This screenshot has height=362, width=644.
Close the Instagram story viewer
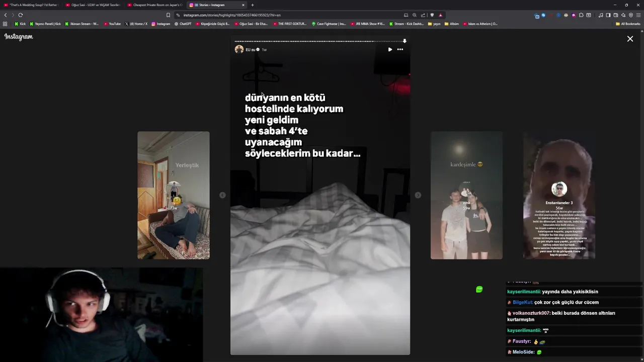coord(630,39)
